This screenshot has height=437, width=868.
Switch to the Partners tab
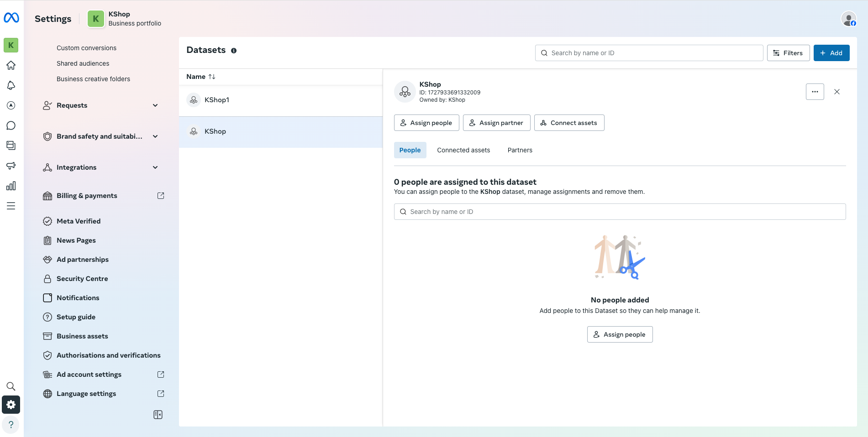(x=520, y=150)
